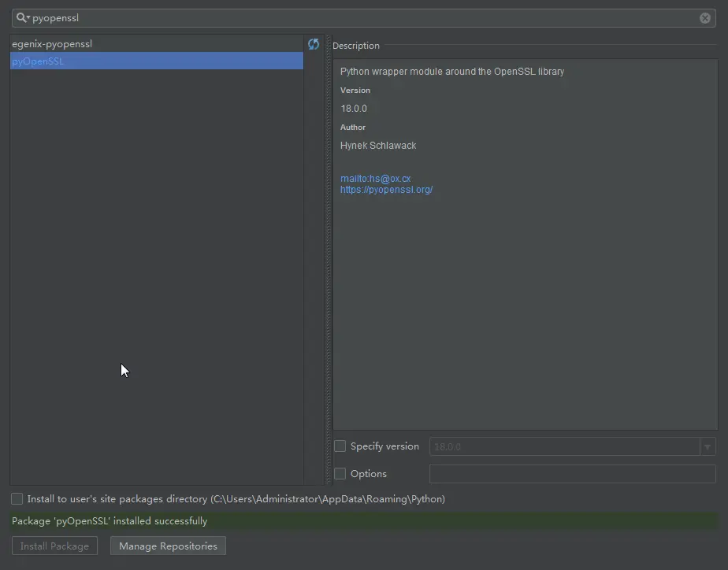
Task: Click the splitter handle between list and description
Action: click(x=329, y=260)
